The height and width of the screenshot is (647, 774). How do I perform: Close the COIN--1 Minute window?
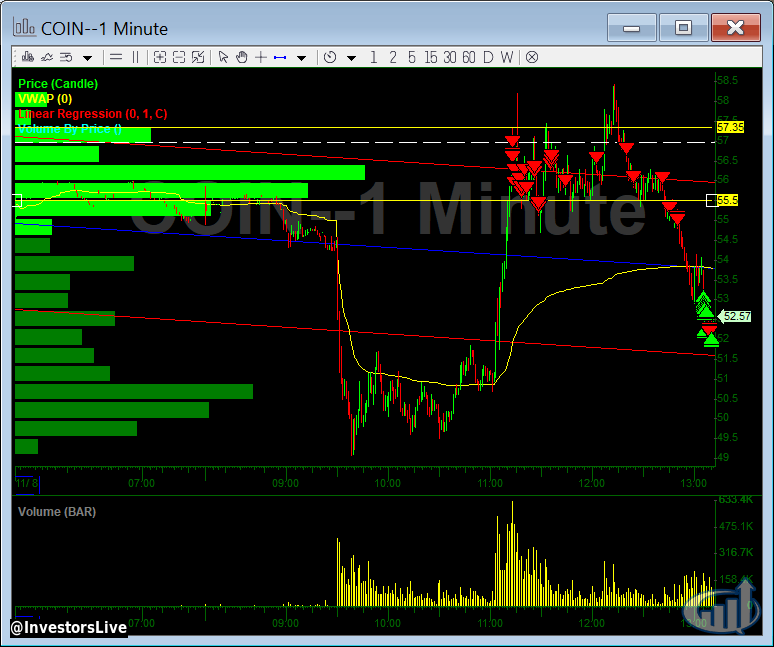pos(735,28)
